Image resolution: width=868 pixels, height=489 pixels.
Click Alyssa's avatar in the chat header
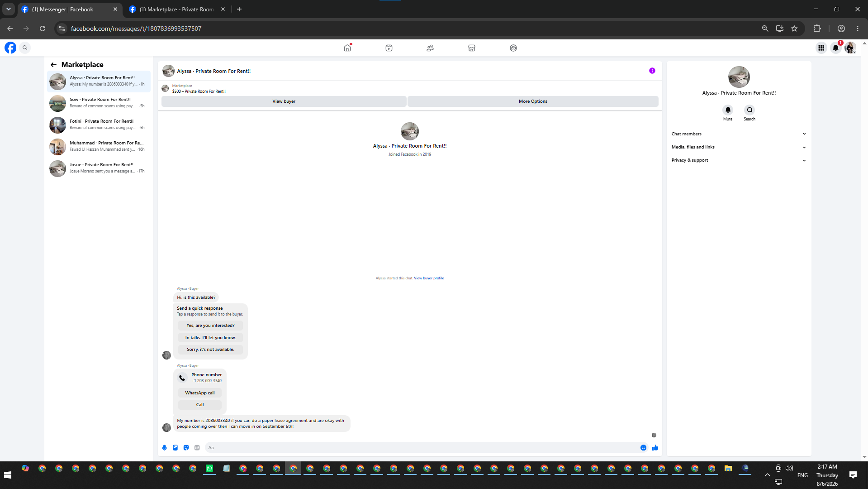click(168, 71)
